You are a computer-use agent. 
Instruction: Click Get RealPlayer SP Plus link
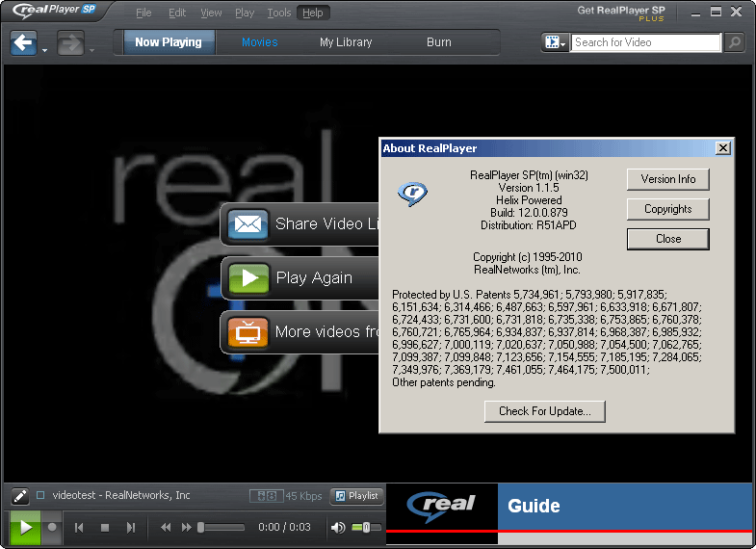pyautogui.click(x=621, y=13)
